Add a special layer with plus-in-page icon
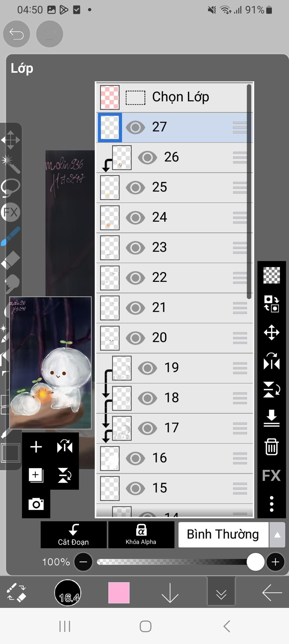289x644 pixels. pyautogui.click(x=36, y=475)
